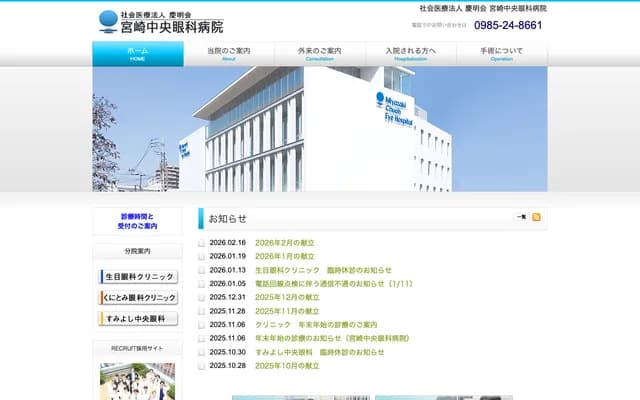Click the document icon beside 2026.01.05

201,284
